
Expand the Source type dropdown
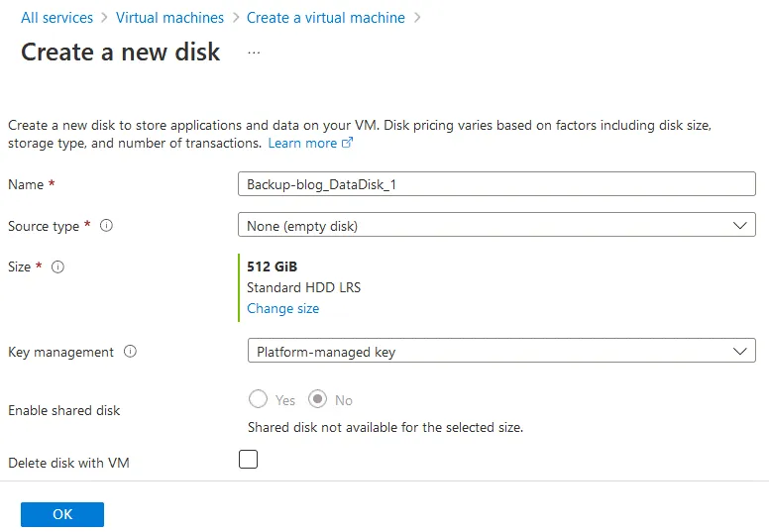(x=496, y=226)
